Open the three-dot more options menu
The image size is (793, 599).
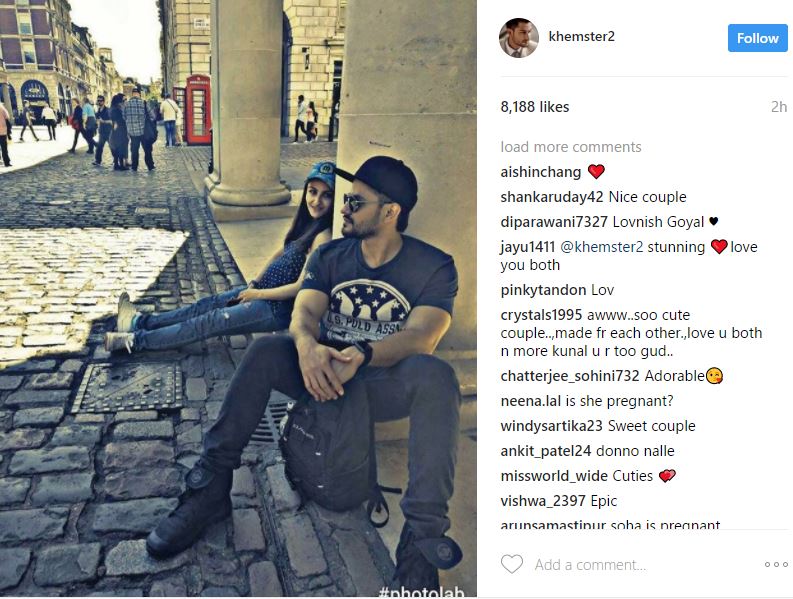click(x=776, y=564)
